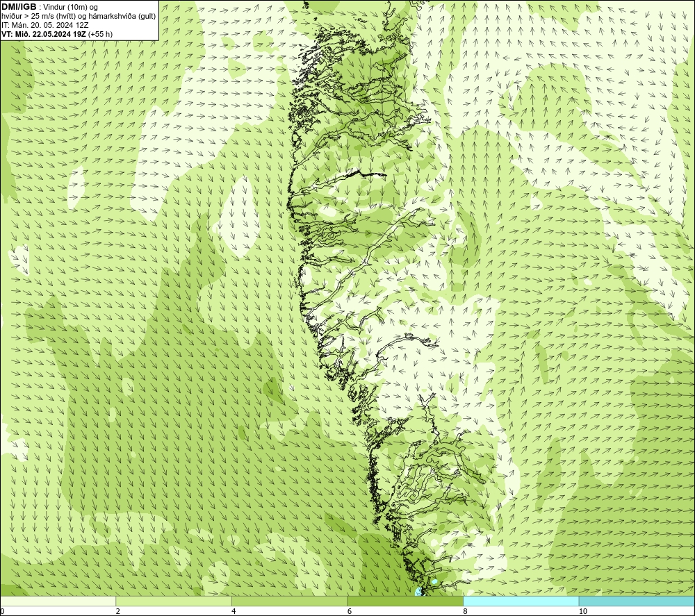
Task: Click the 8–10 m/s light cyan swatch
Action: 521,601
